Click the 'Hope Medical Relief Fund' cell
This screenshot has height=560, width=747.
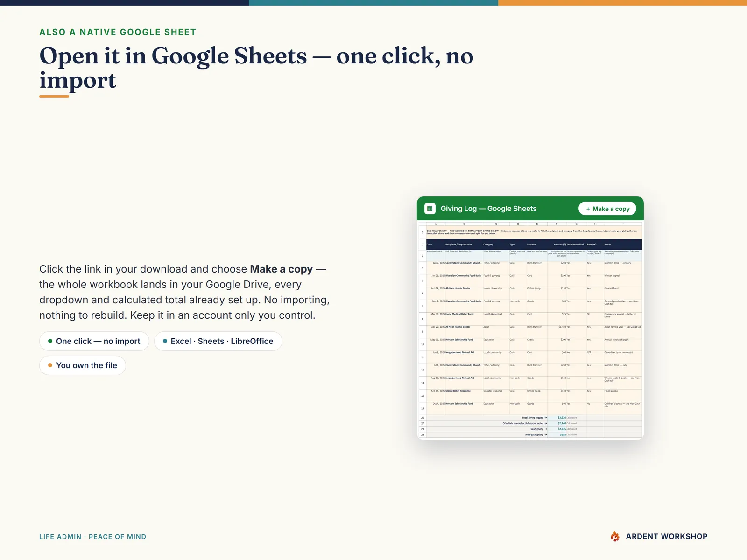pos(464,319)
